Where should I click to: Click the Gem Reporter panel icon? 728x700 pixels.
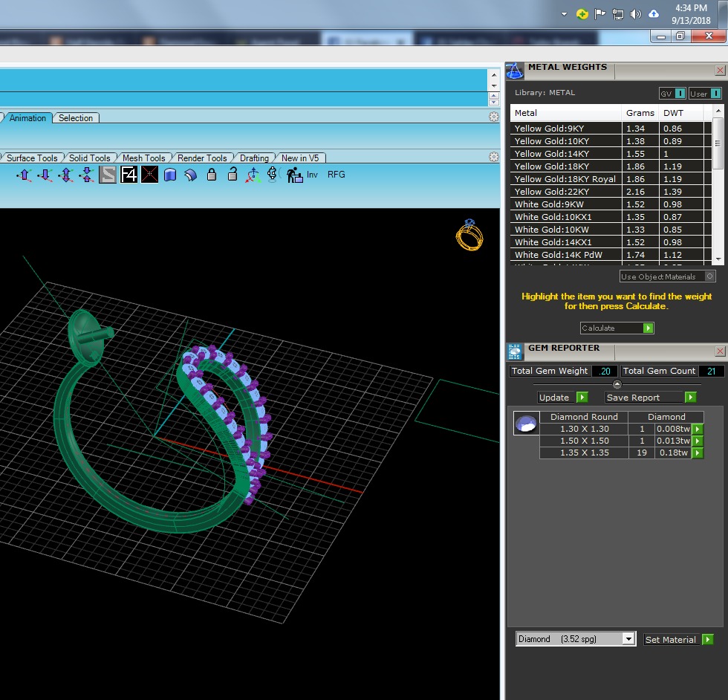coord(514,352)
